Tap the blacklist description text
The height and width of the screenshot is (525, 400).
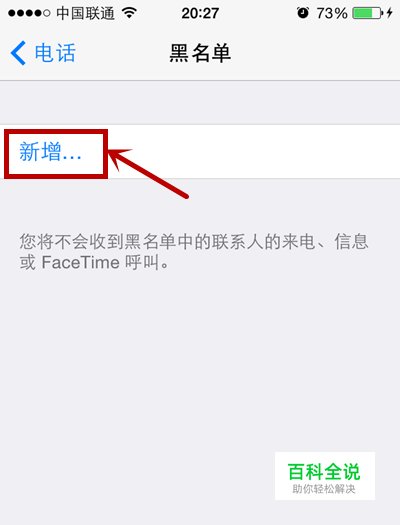pos(194,252)
